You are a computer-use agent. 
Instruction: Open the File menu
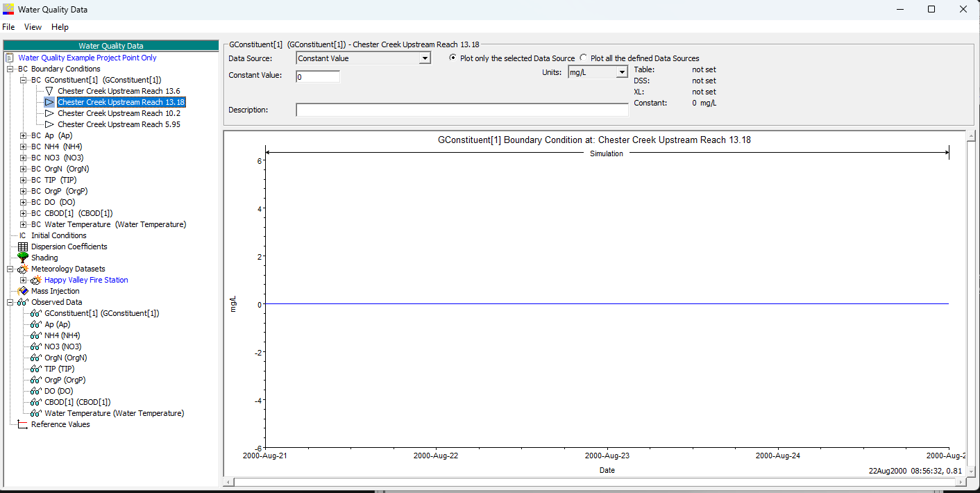click(x=8, y=27)
